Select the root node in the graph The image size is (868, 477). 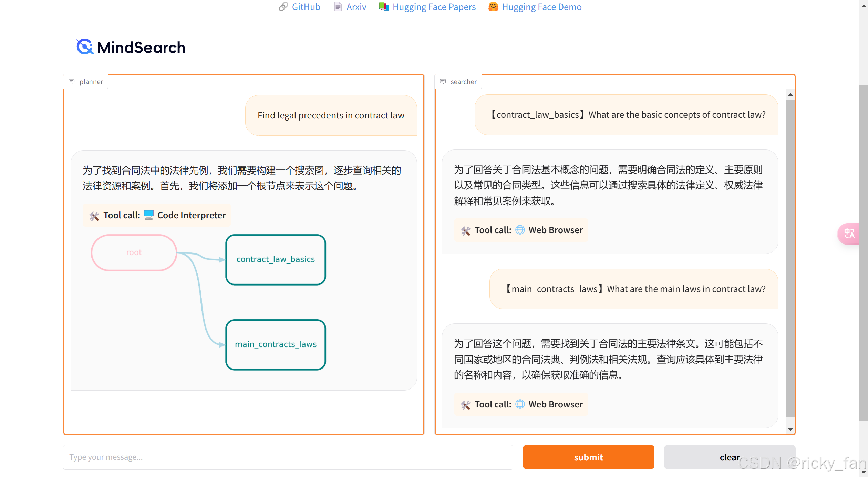coord(134,252)
